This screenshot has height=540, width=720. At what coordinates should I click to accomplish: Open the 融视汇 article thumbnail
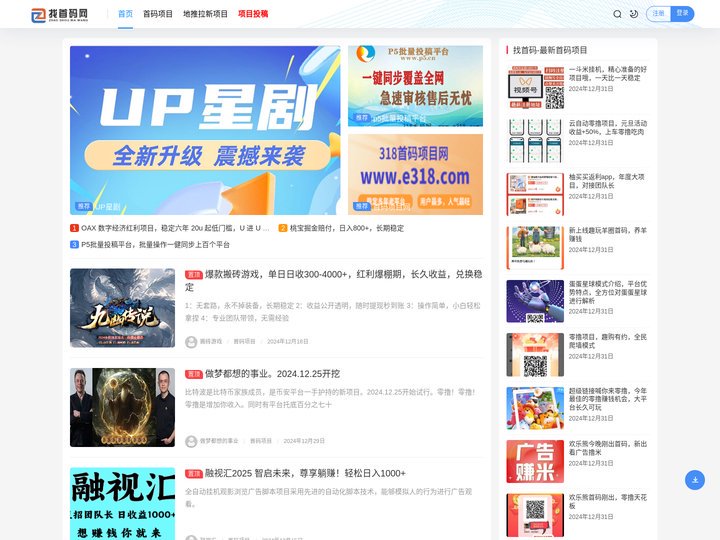click(123, 504)
